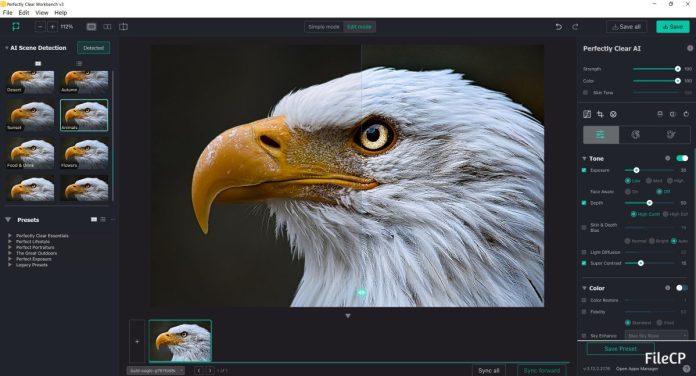Zoom in with the plus button

[x=52, y=27]
